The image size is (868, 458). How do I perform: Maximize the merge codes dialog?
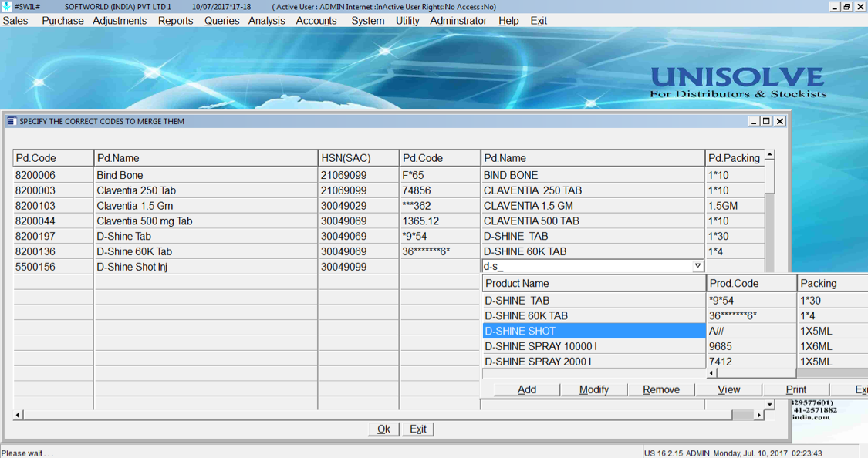pos(766,121)
